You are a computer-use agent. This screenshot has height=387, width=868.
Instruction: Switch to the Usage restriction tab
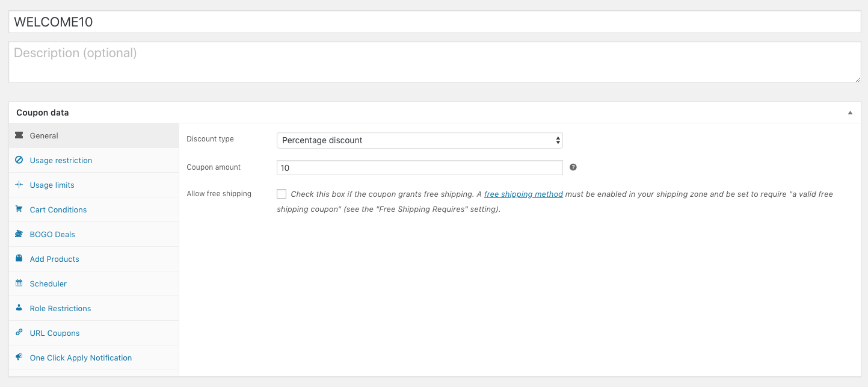61,161
